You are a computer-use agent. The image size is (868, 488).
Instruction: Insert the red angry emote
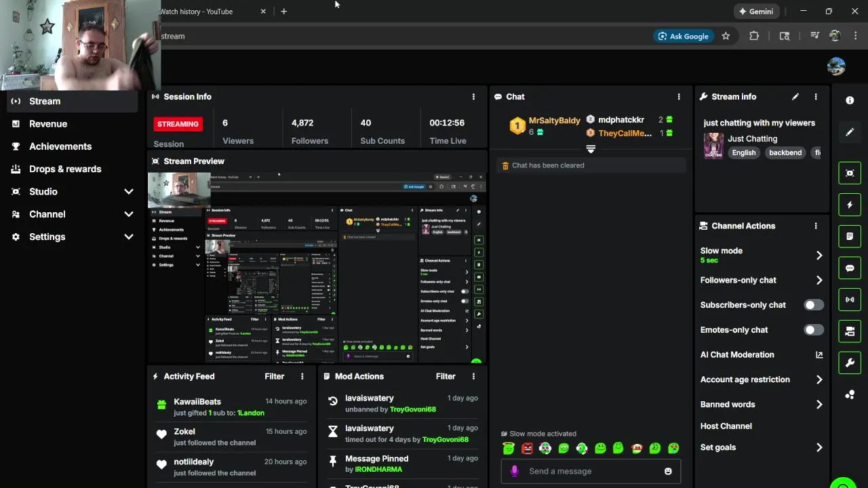(527, 448)
